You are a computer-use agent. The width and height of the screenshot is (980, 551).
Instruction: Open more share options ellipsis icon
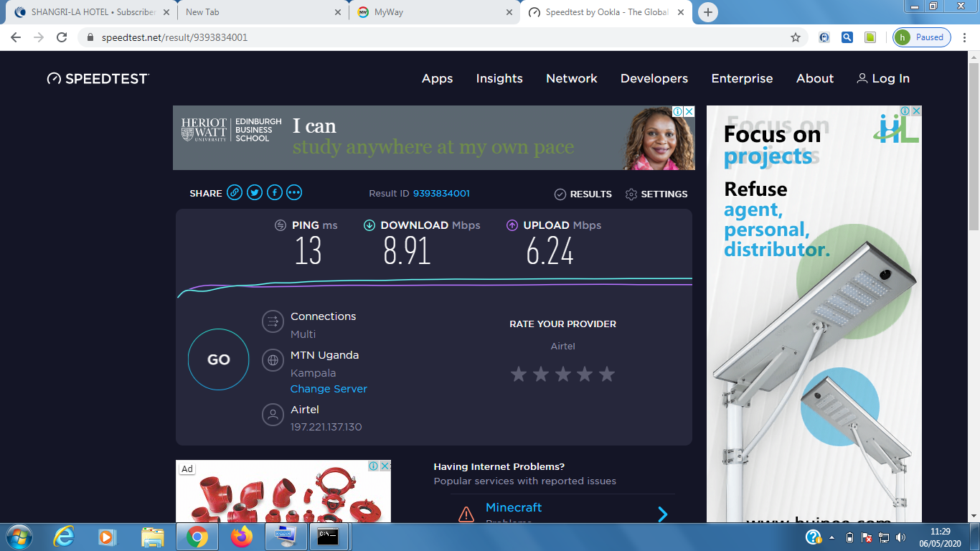pyautogui.click(x=294, y=192)
